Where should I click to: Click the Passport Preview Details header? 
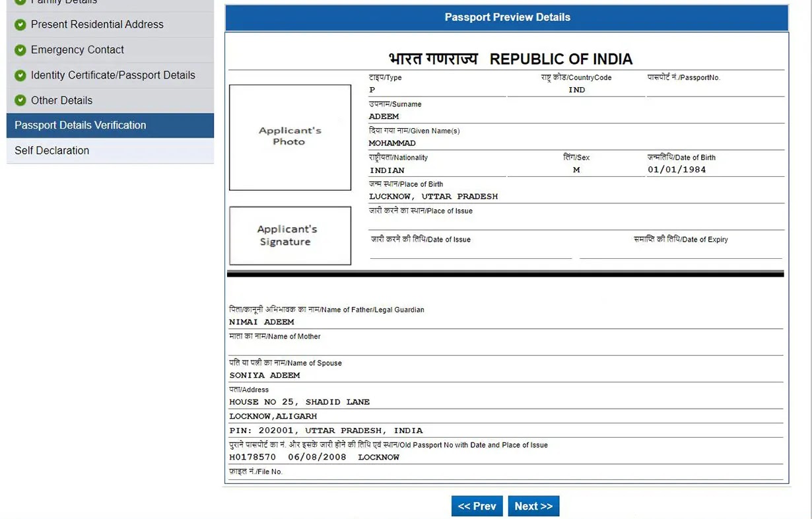point(507,18)
